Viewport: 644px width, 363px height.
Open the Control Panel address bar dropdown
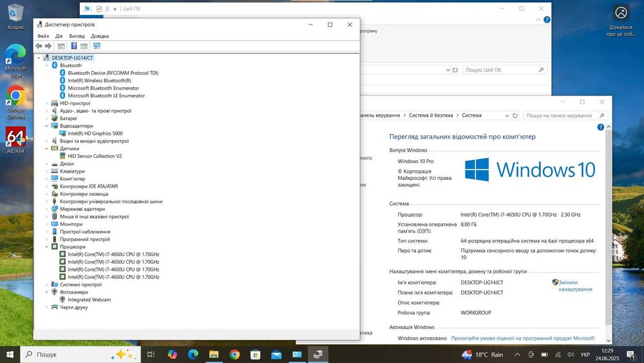pos(507,116)
